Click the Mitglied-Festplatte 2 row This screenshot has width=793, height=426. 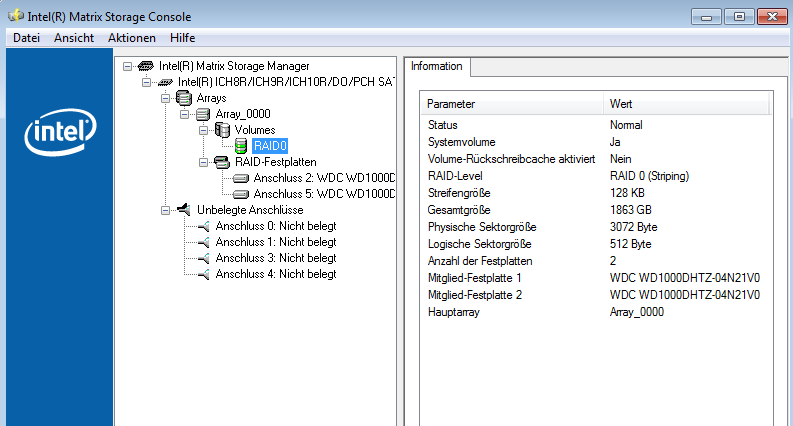click(x=596, y=295)
